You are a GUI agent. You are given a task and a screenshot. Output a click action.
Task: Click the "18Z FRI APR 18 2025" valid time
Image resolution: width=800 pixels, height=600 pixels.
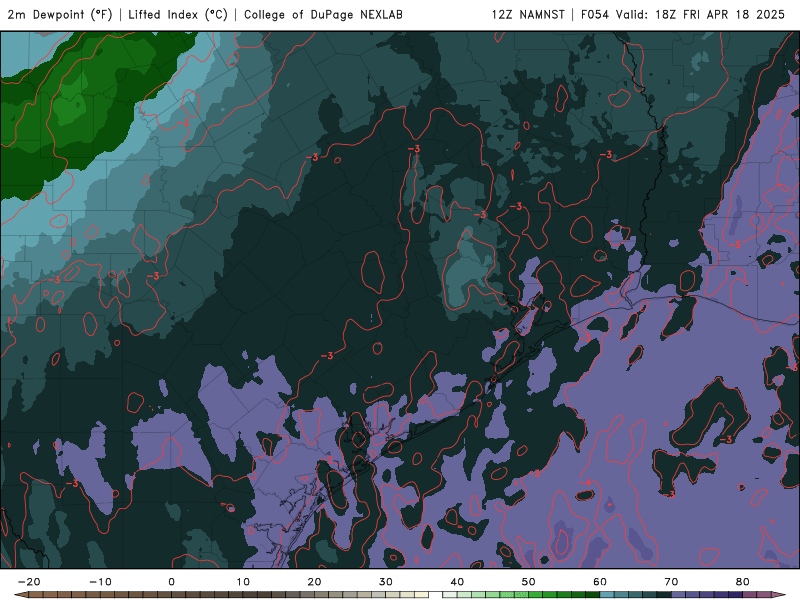pyautogui.click(x=720, y=14)
